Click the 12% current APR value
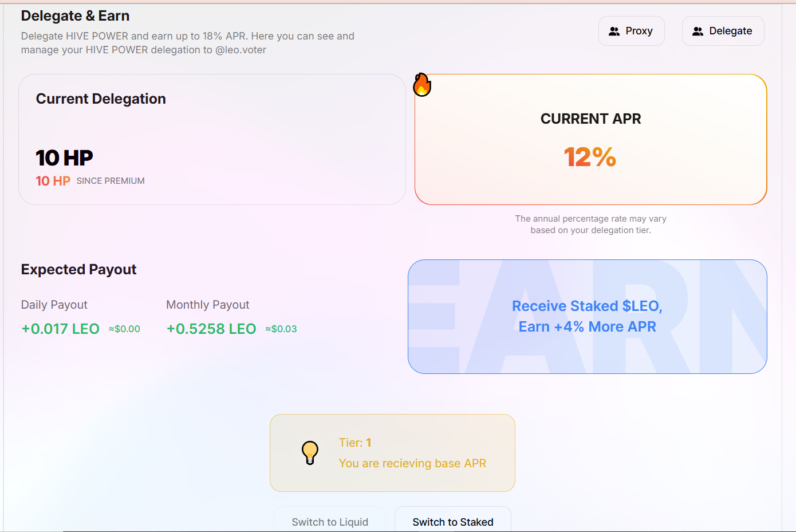This screenshot has width=796, height=532. (590, 157)
